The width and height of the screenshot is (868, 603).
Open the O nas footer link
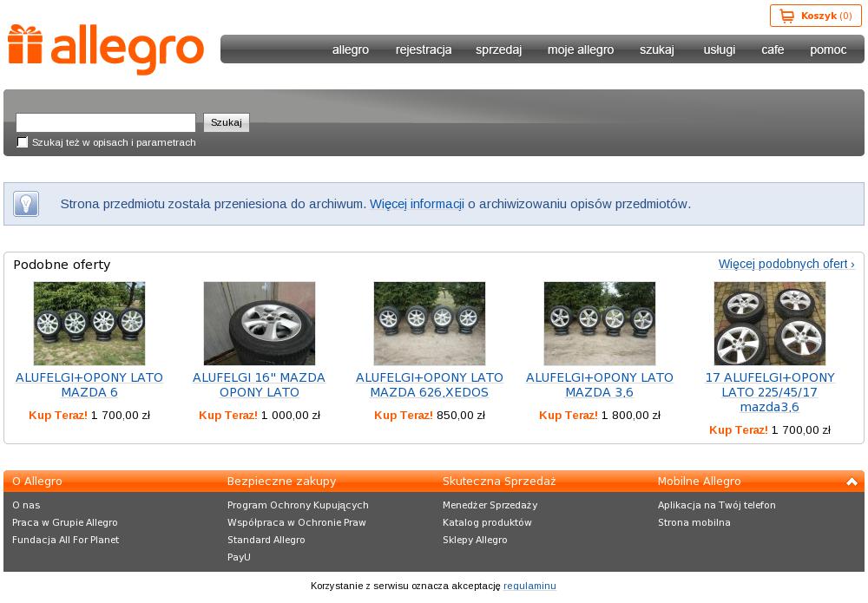pyautogui.click(x=26, y=505)
